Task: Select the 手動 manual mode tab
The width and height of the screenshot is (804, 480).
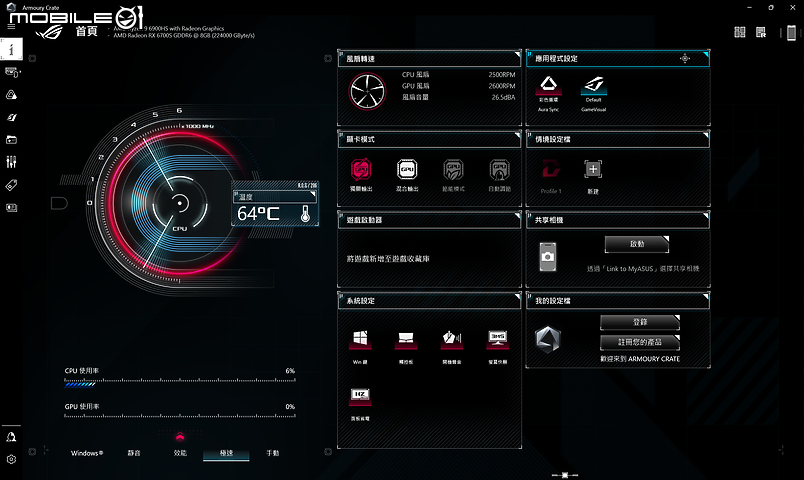Action: pyautogui.click(x=272, y=453)
